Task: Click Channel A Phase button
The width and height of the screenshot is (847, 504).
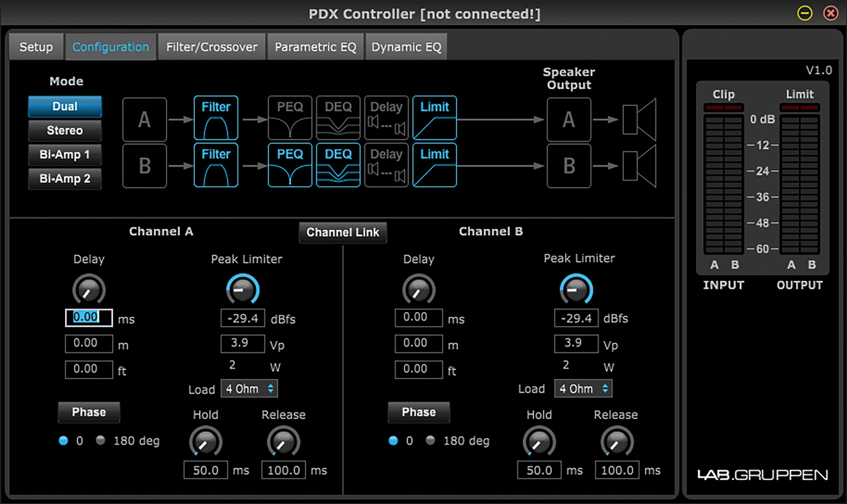Action: (x=89, y=412)
